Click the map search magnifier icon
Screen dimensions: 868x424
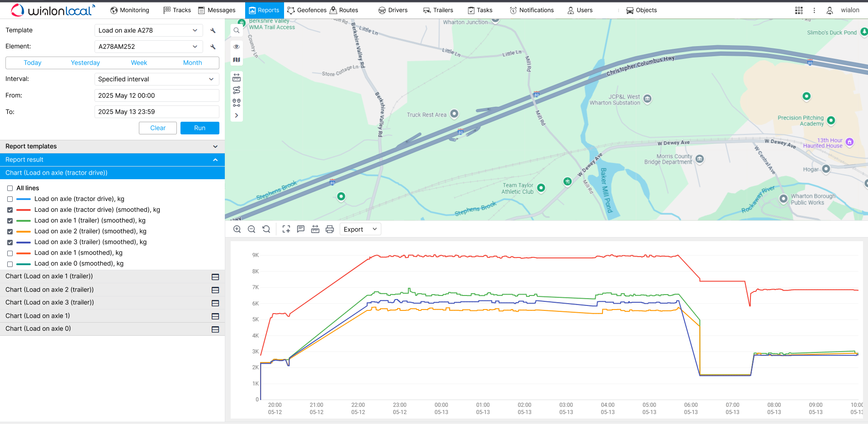coord(237,31)
